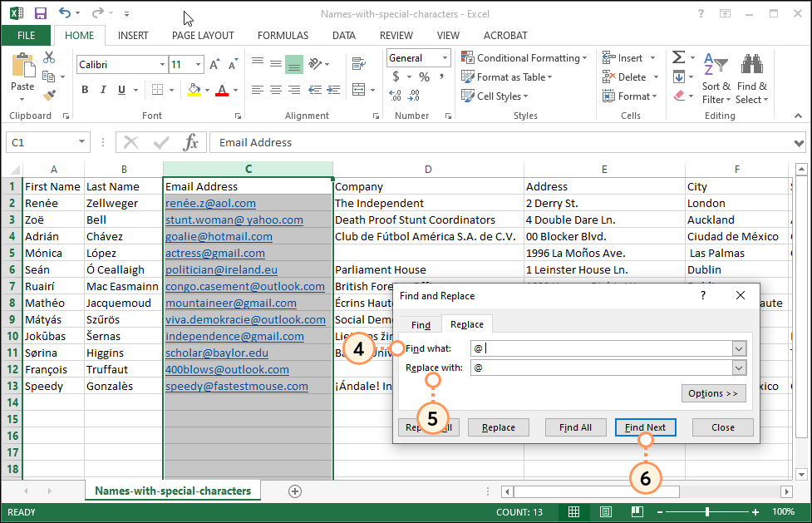
Task: Click the AutoSum sigma icon
Action: (x=678, y=57)
